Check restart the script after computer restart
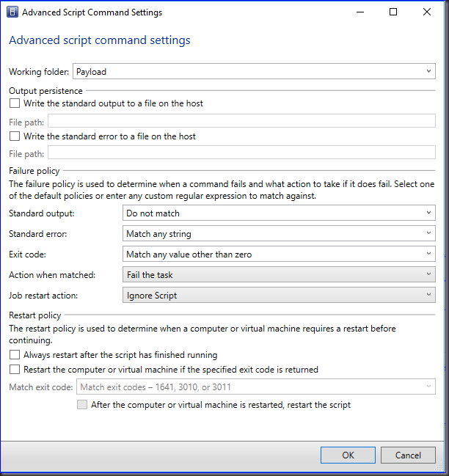The image size is (449, 476). pos(82,405)
